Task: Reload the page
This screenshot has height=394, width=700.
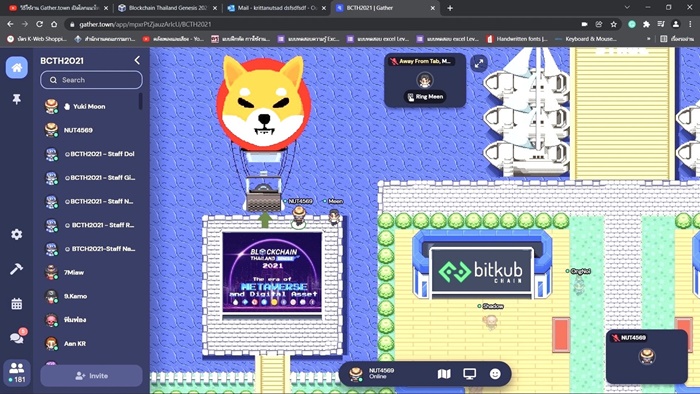Action: tap(39, 24)
